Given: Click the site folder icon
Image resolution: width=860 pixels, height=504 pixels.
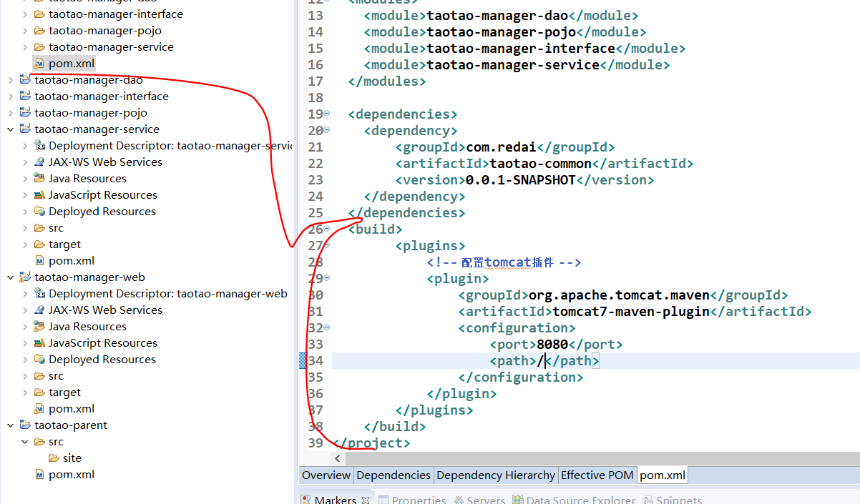Looking at the screenshot, I should (54, 458).
